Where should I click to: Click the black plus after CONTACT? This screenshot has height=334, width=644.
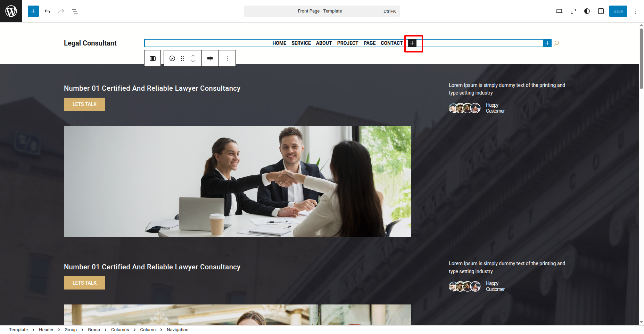pyautogui.click(x=412, y=43)
